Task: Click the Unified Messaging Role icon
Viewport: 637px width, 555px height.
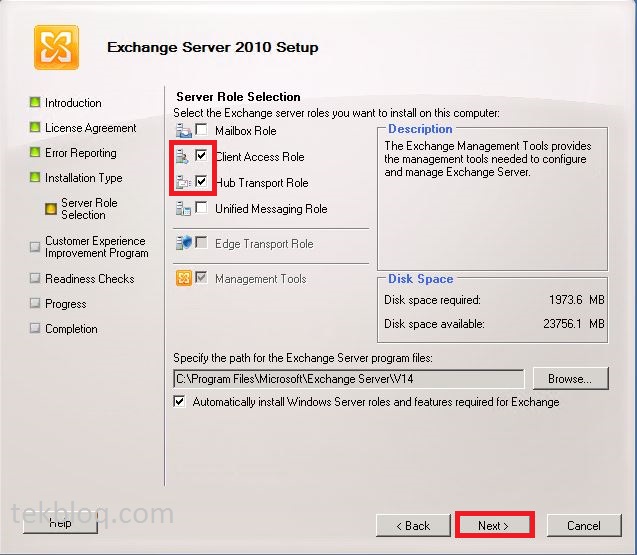Action: (x=183, y=208)
